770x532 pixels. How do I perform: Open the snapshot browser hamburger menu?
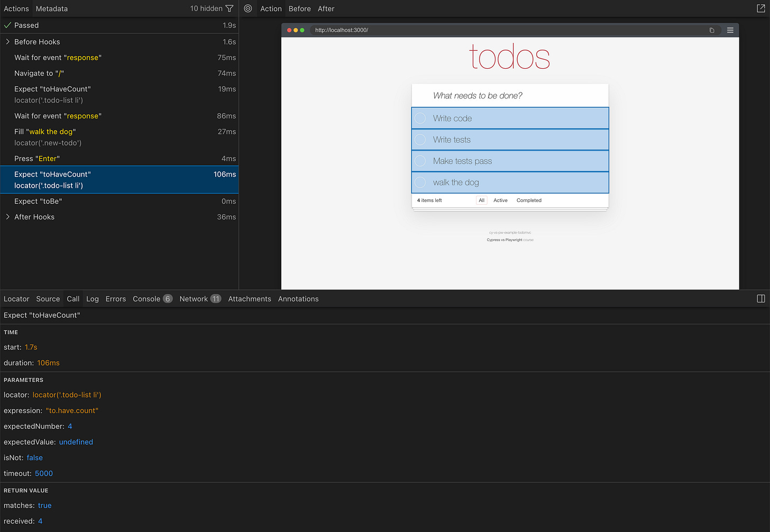pos(730,30)
